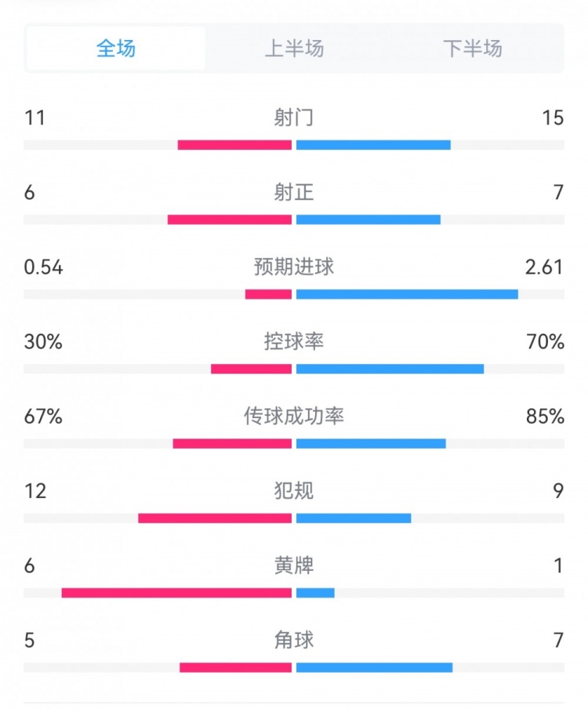Click the red bar in the 犯规 row
Viewport: 588px width, 709px height.
click(x=215, y=518)
